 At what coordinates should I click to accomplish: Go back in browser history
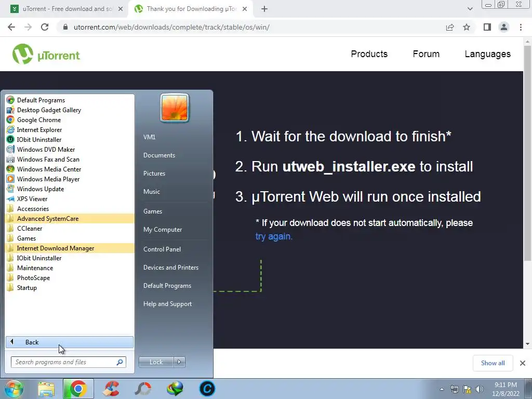(x=11, y=27)
